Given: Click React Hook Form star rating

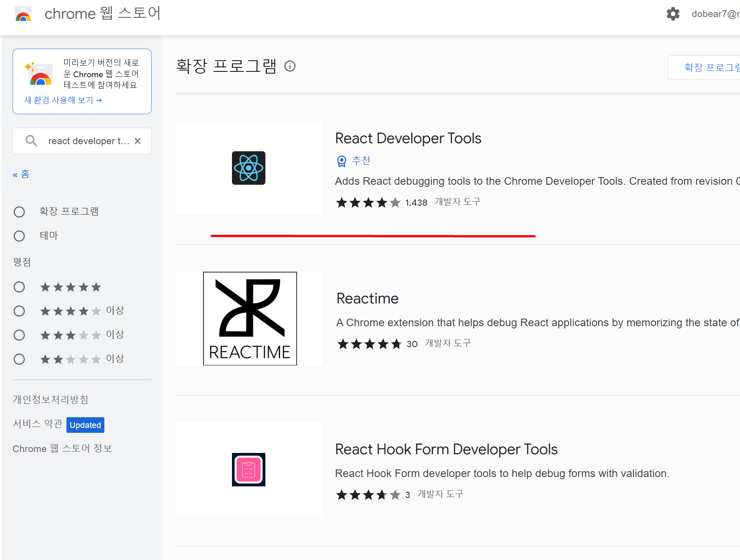Looking at the screenshot, I should click(x=368, y=495).
